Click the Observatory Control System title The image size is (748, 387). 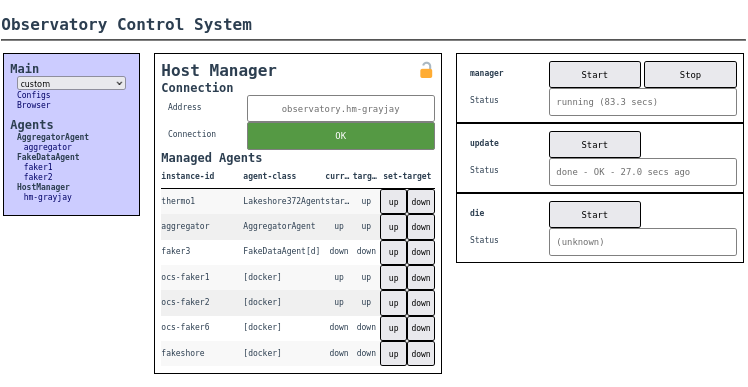126,24
